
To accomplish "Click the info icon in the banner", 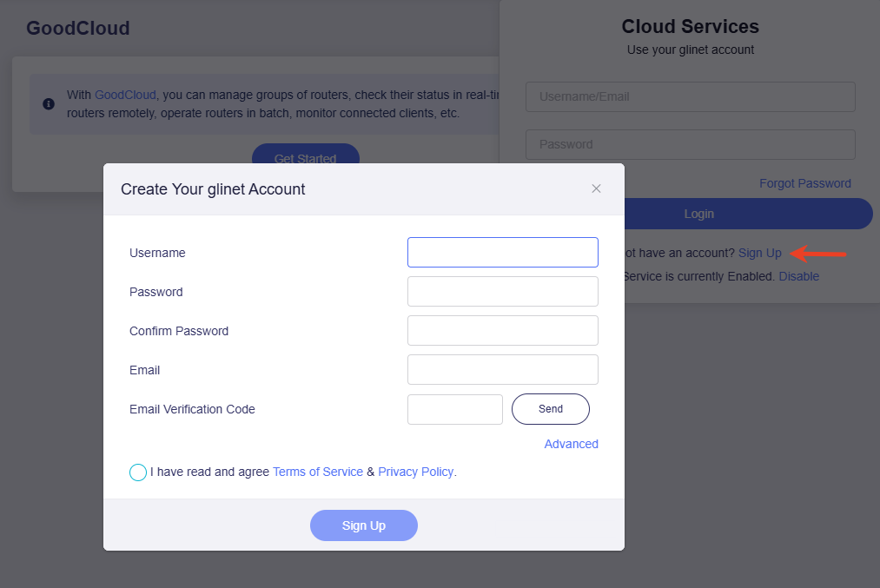I will pyautogui.click(x=48, y=102).
